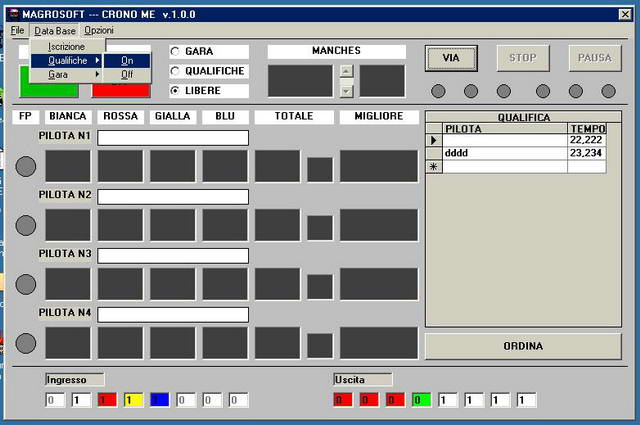Decrease Manches with the down arrow
This screenshot has height=425, width=640.
point(346,90)
